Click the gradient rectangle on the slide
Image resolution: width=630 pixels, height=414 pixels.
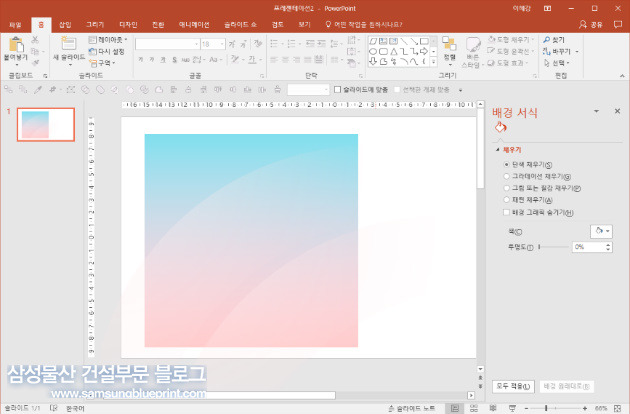(251, 240)
